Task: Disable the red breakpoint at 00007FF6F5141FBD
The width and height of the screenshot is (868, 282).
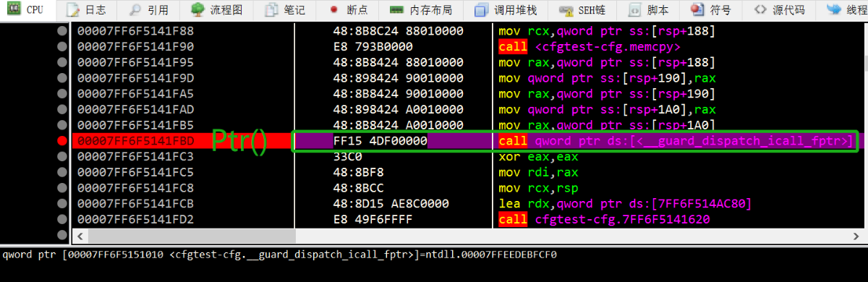Action: pos(61,141)
